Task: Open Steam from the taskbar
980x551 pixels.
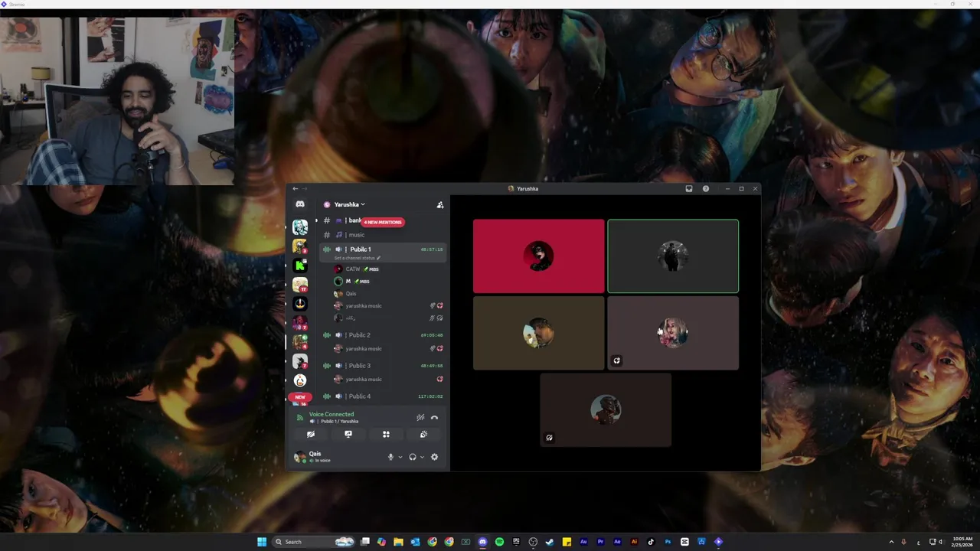Action: coord(550,542)
